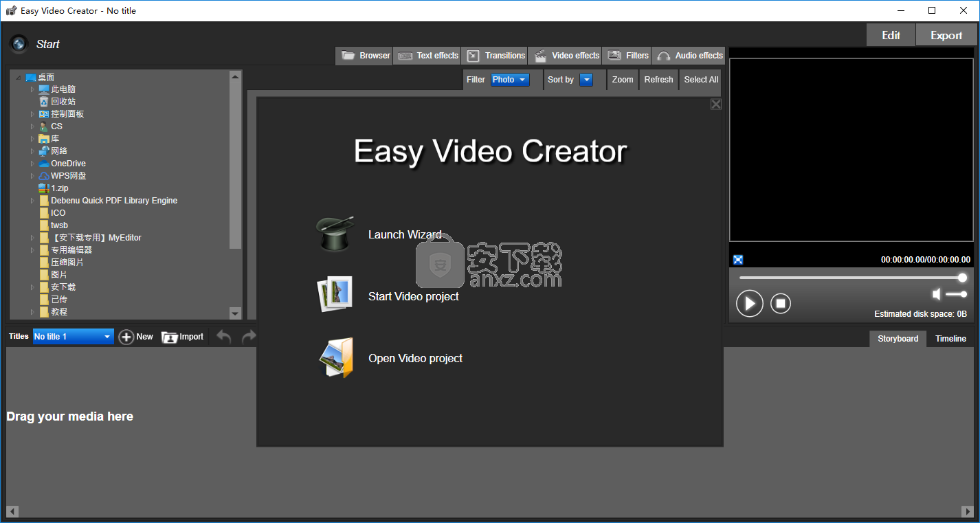Expand the WPS网盘 tree node

click(x=32, y=176)
